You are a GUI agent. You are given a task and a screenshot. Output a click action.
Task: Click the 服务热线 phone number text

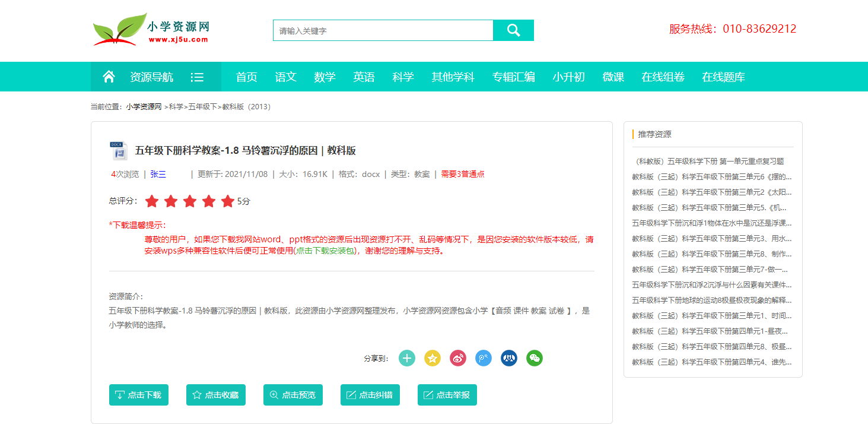pyautogui.click(x=733, y=29)
